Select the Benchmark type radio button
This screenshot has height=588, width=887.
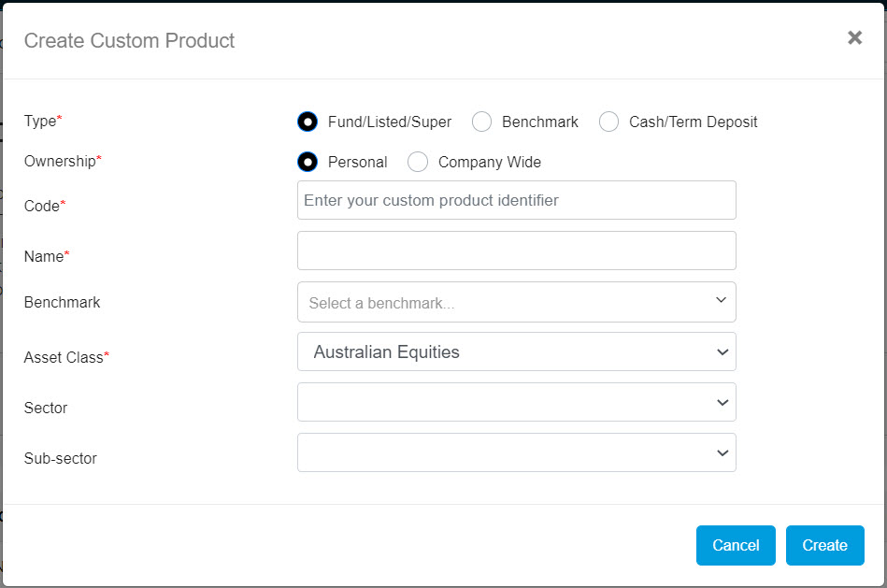pyautogui.click(x=481, y=122)
